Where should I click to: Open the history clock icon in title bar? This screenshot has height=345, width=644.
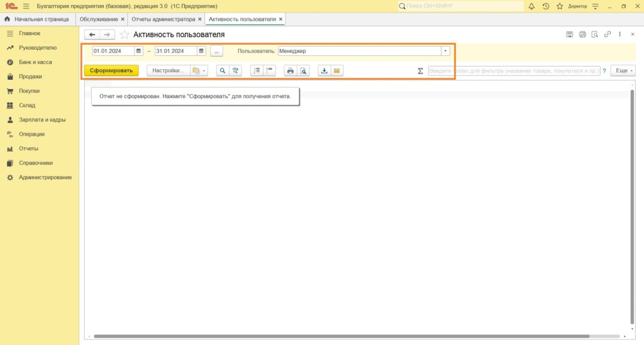pyautogui.click(x=545, y=6)
